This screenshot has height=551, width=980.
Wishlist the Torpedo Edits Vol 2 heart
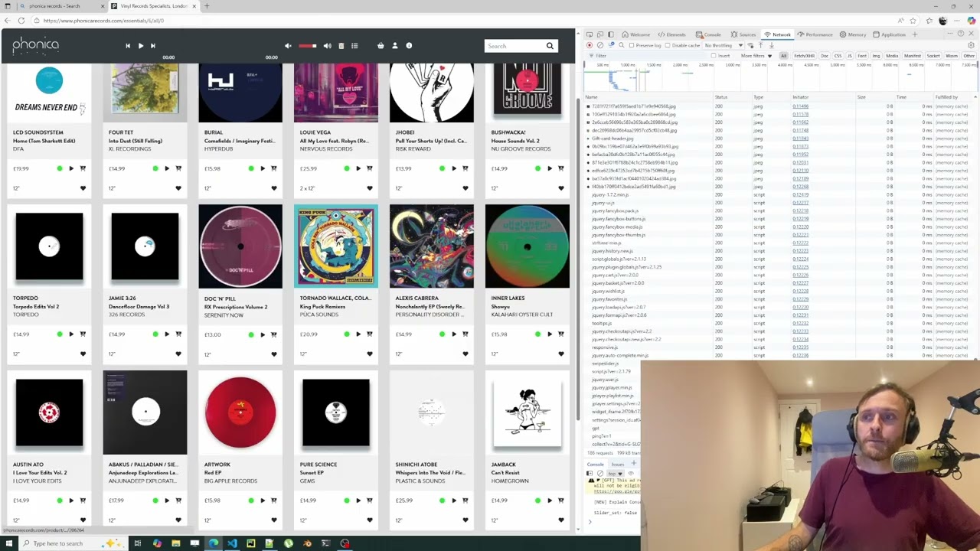(x=83, y=354)
